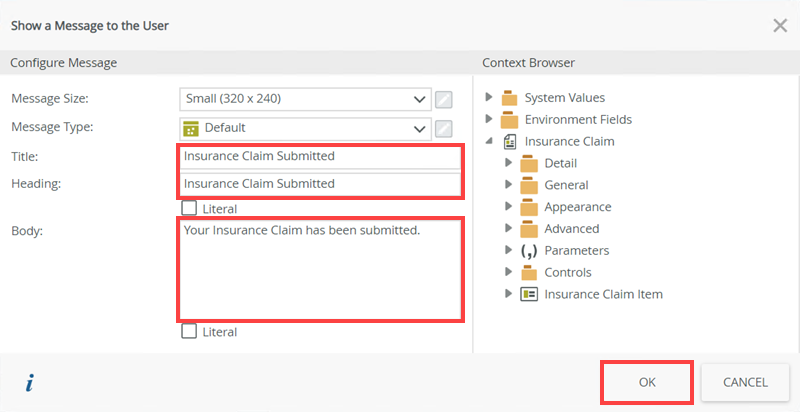The height and width of the screenshot is (412, 800).
Task: Expand the Environment Fields node
Action: [x=489, y=119]
